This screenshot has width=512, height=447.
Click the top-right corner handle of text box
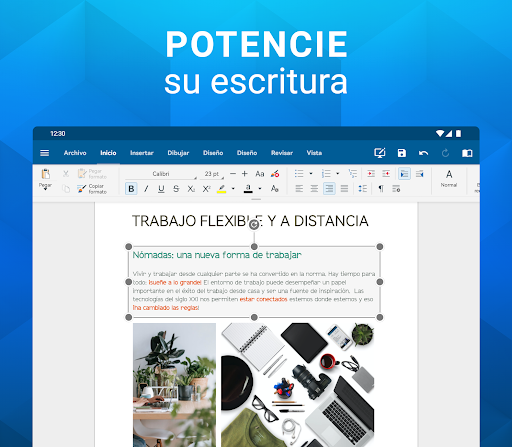pyautogui.click(x=380, y=247)
